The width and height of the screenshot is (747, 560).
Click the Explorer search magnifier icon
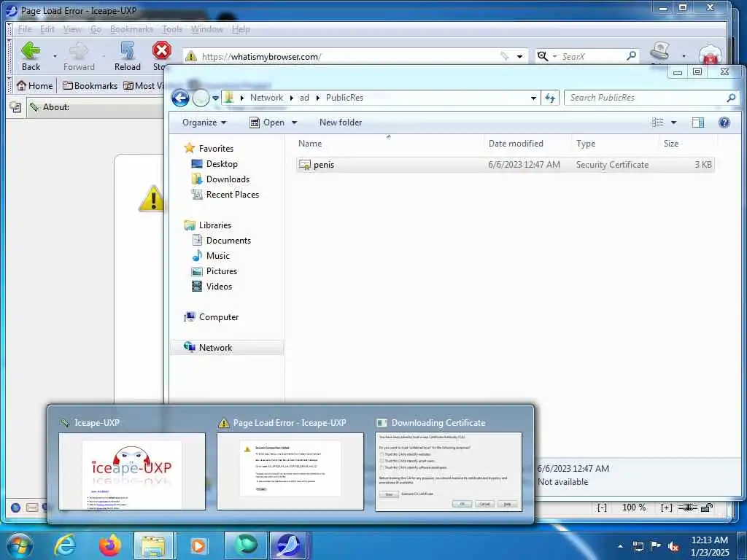[x=731, y=98]
